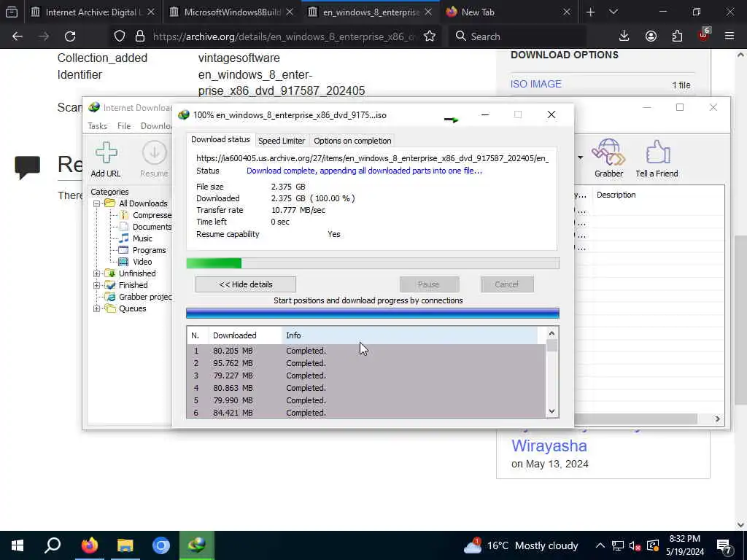Open the Firefox hamburger application menu

[x=729, y=36]
